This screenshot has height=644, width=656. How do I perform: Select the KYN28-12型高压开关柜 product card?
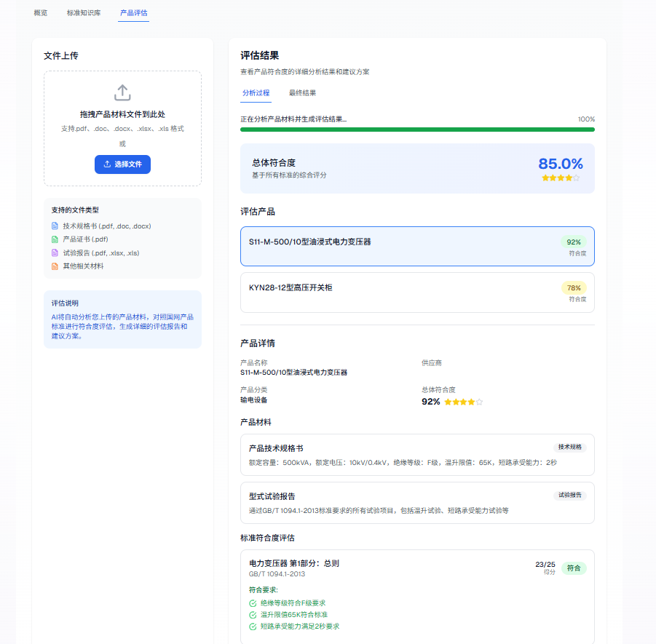coord(417,292)
